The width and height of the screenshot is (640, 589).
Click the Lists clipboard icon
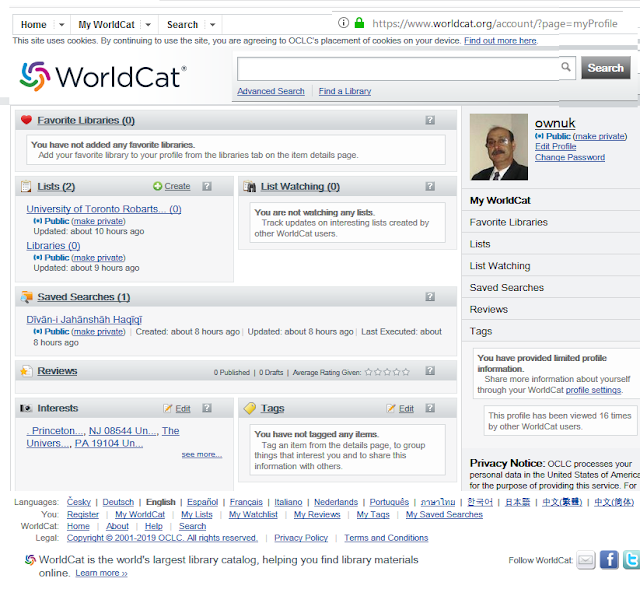point(26,186)
